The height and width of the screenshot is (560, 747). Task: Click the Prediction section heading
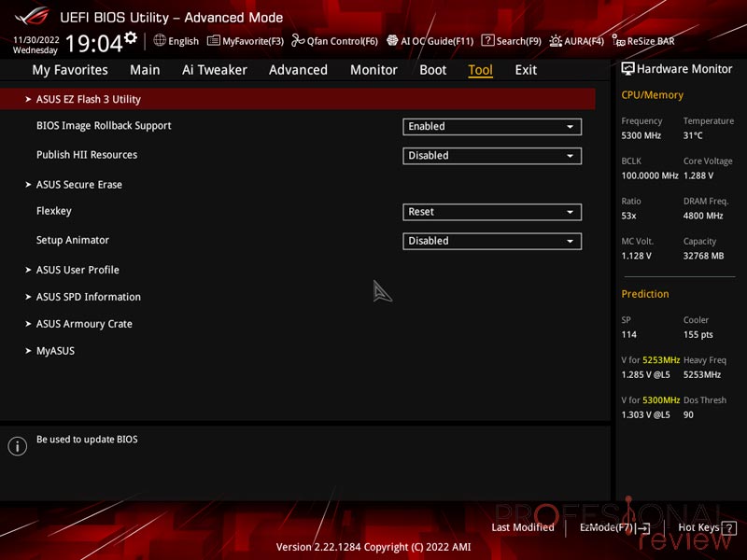pos(645,294)
